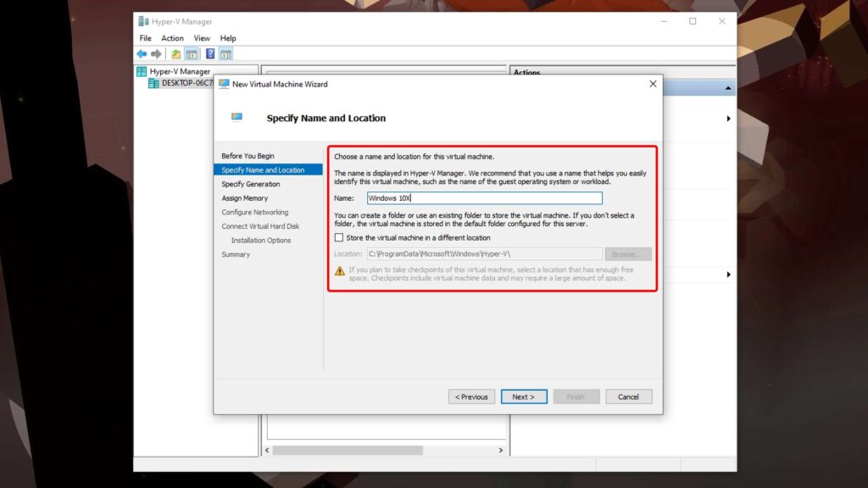Image resolution: width=868 pixels, height=488 pixels.
Task: Click the scrollbar right arrow in center pane
Action: click(x=500, y=451)
